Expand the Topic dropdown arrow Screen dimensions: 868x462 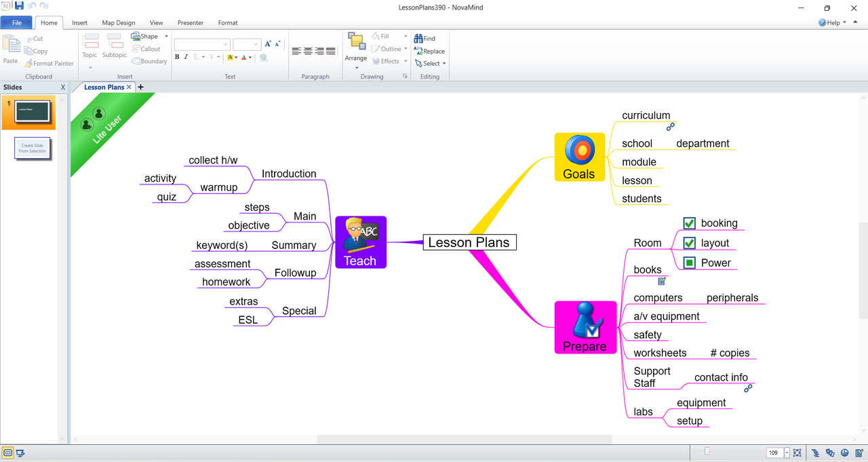[90, 67]
